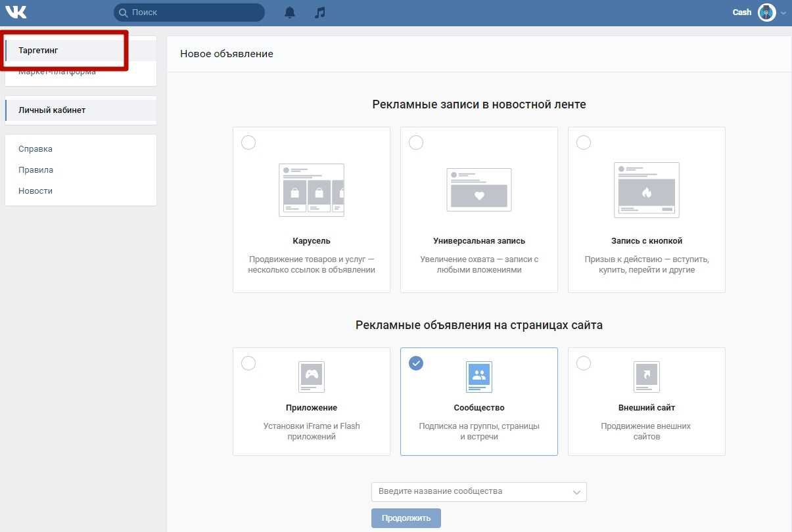The width and height of the screenshot is (792, 532).
Task: Click the heart universal post illustration
Action: pyautogui.click(x=478, y=190)
